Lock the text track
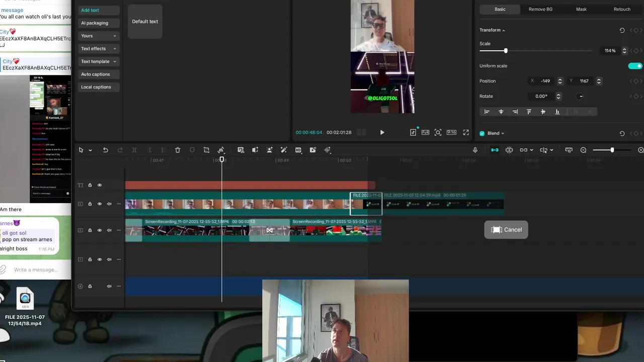 click(90, 185)
